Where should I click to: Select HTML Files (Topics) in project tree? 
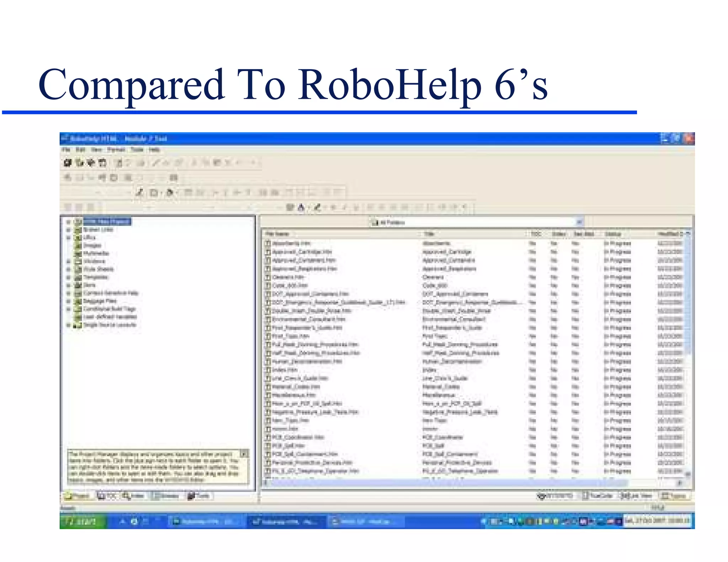point(107,222)
